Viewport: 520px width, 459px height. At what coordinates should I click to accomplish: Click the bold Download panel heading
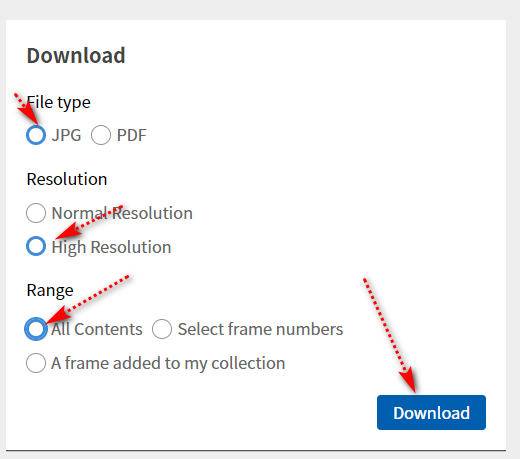(76, 55)
